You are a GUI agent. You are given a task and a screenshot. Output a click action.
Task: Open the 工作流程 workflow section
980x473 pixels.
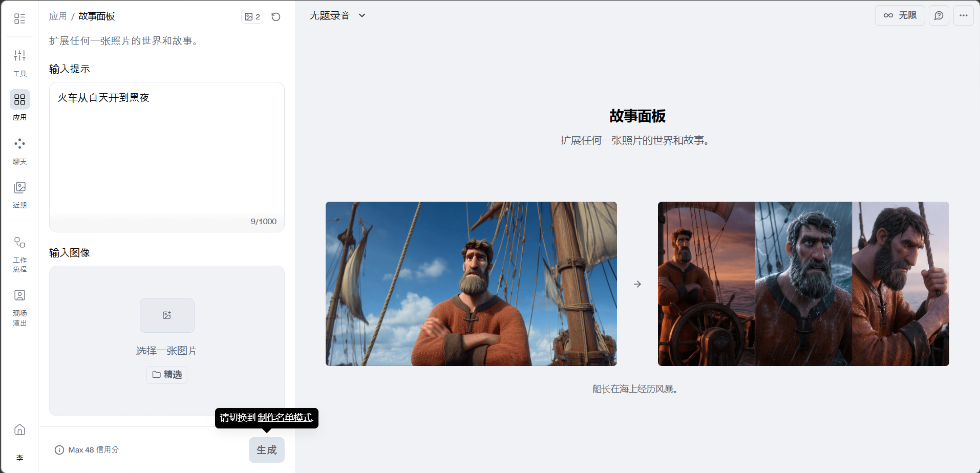(x=19, y=254)
